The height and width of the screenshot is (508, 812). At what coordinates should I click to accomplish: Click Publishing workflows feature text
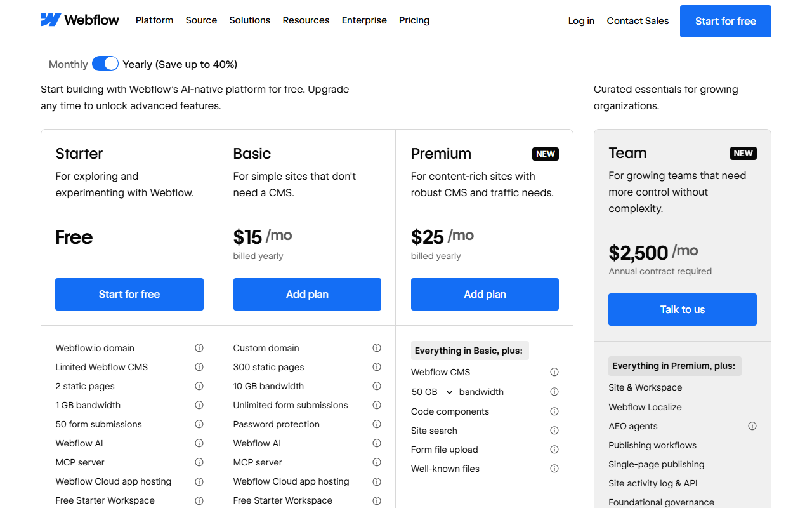pyautogui.click(x=653, y=445)
